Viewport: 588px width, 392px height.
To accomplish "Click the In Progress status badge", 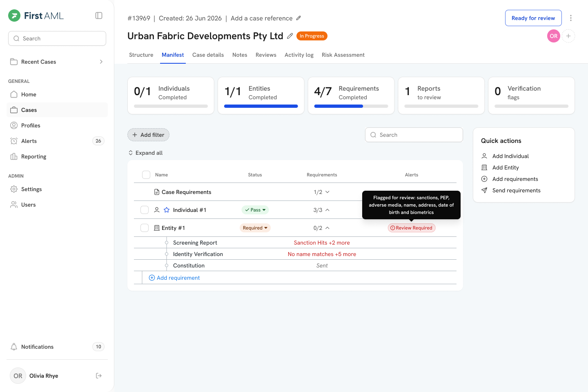I will (x=312, y=36).
